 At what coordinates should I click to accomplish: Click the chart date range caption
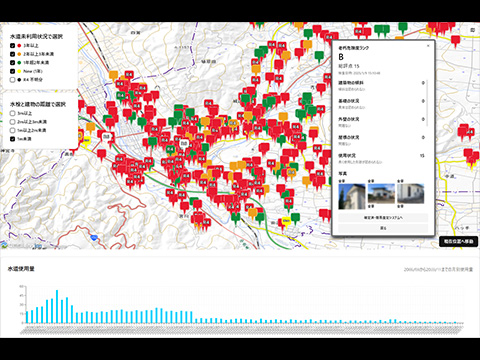(x=438, y=269)
